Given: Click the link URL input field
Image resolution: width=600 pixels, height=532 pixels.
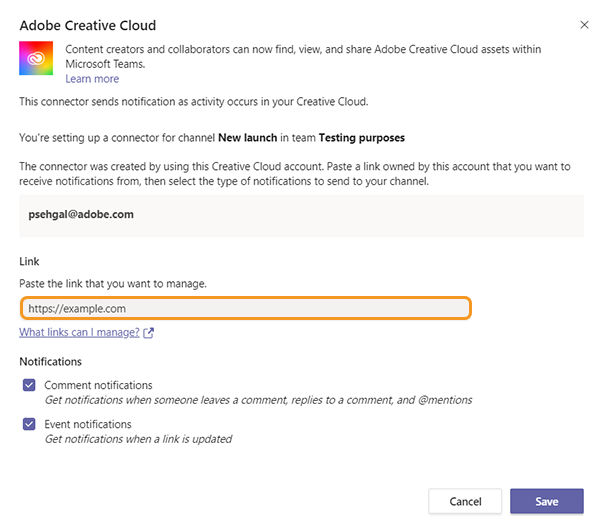Looking at the screenshot, I should (246, 308).
